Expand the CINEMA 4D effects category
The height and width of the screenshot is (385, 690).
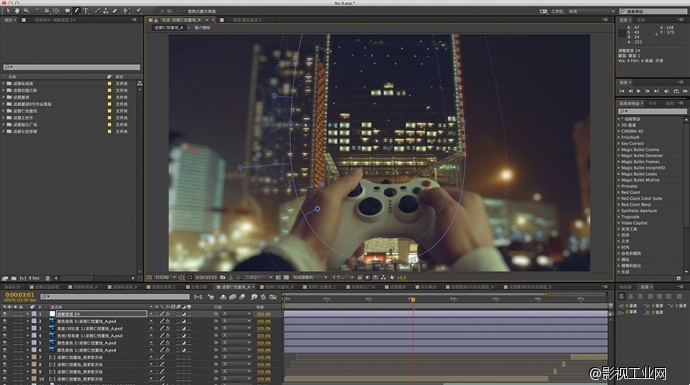619,131
